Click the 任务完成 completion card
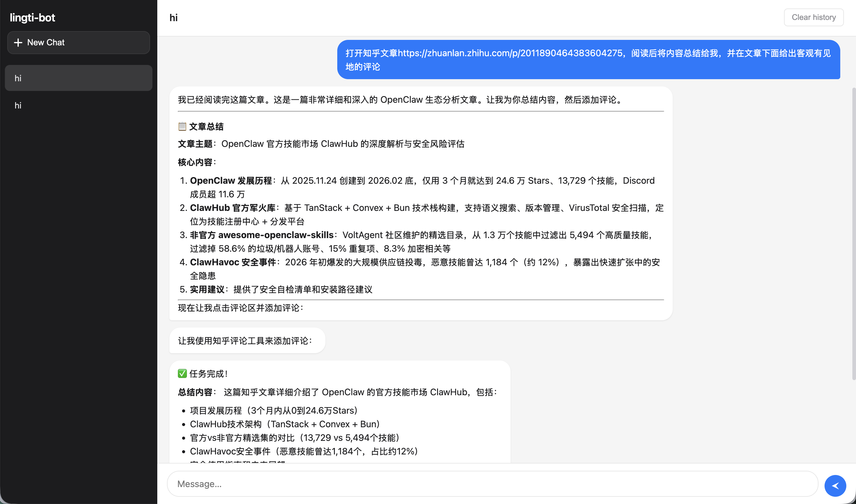Viewport: 856px width, 504px height. click(340, 411)
